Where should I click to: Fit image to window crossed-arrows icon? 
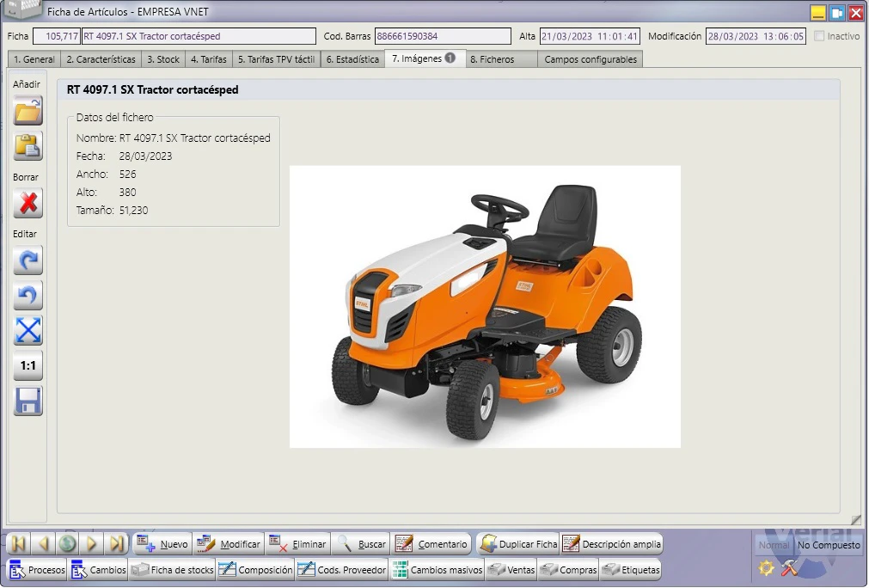28,330
